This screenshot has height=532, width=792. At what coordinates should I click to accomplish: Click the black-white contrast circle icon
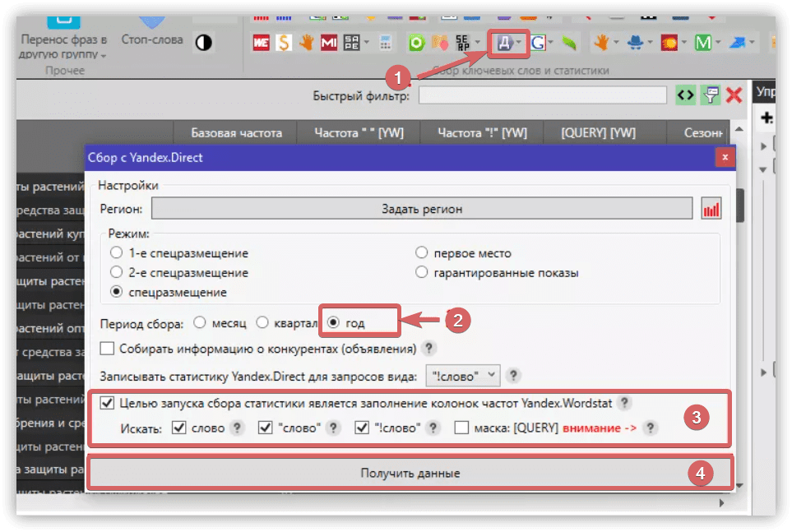pos(204,43)
